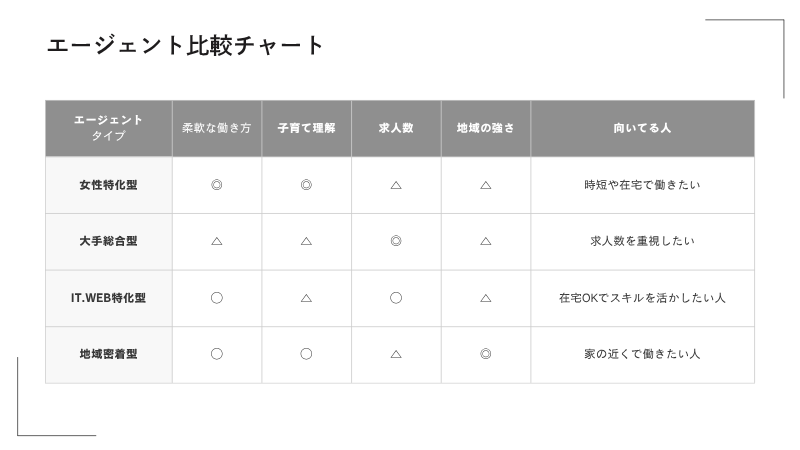Click the 求人数 column header
Image resolution: width=800 pixels, height=450 pixels.
click(x=396, y=128)
